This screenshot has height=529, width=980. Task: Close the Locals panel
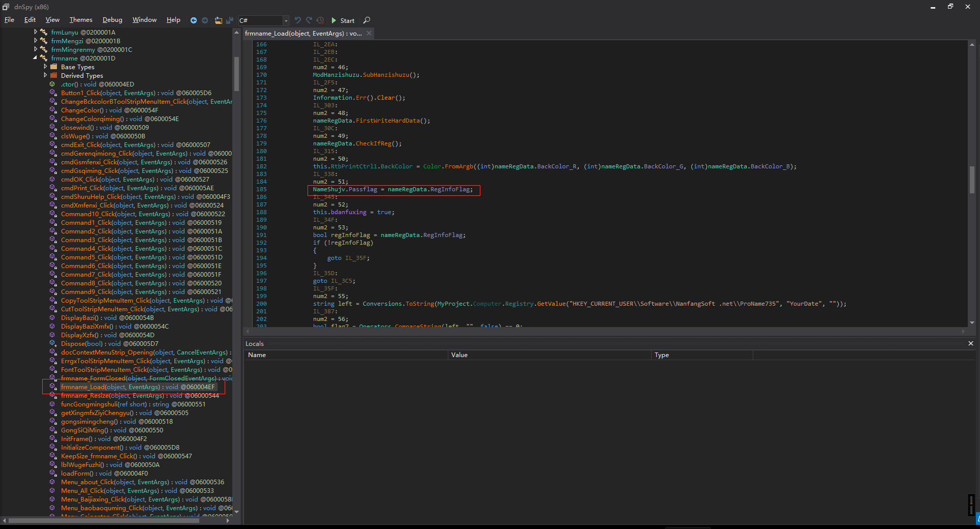point(970,343)
